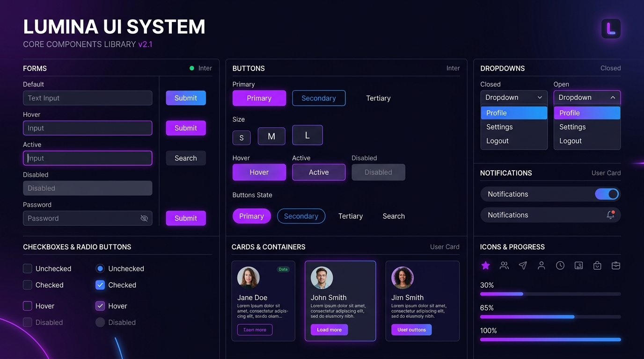
Task: Toggle the Notifications switch off
Action: 607,194
